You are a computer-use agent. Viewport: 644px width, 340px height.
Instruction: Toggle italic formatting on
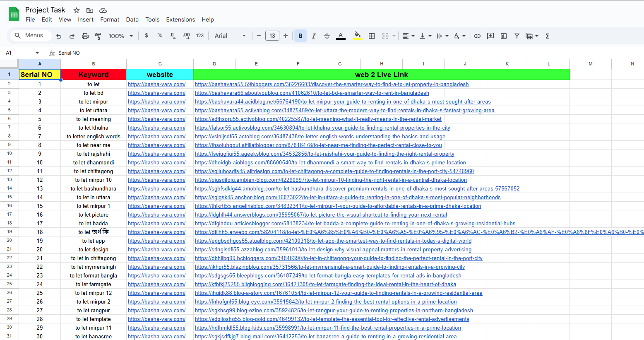coord(313,36)
